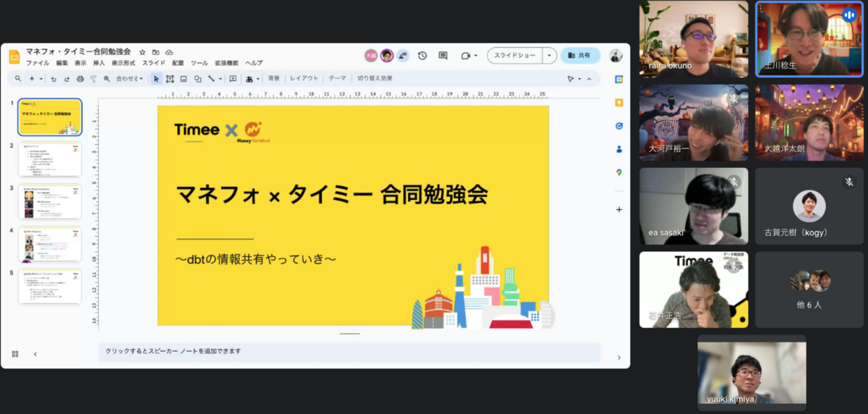Open Google Keep side panel icon
Image resolution: width=868 pixels, height=414 pixels.
point(619,103)
